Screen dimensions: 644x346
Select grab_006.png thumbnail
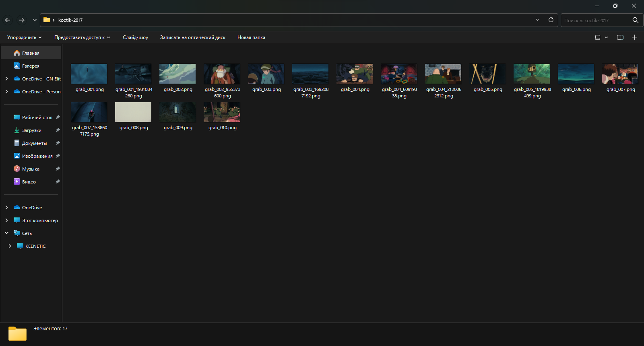tap(576, 74)
